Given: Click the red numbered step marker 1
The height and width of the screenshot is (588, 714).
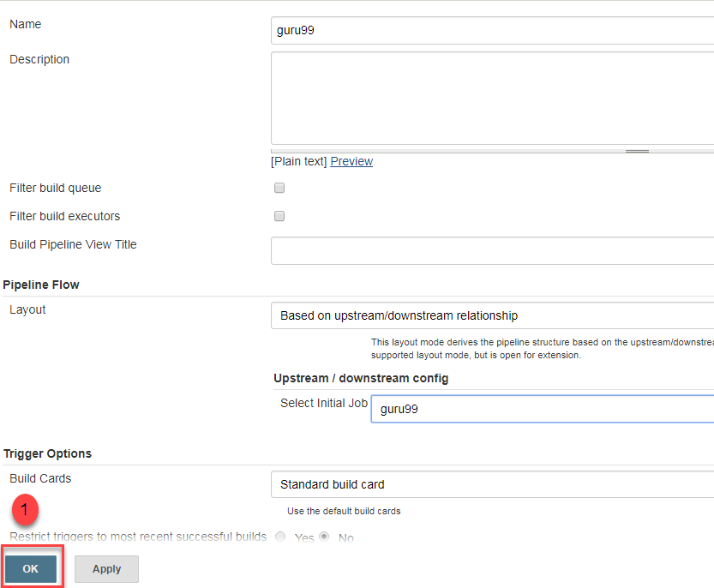Looking at the screenshot, I should coord(25,509).
